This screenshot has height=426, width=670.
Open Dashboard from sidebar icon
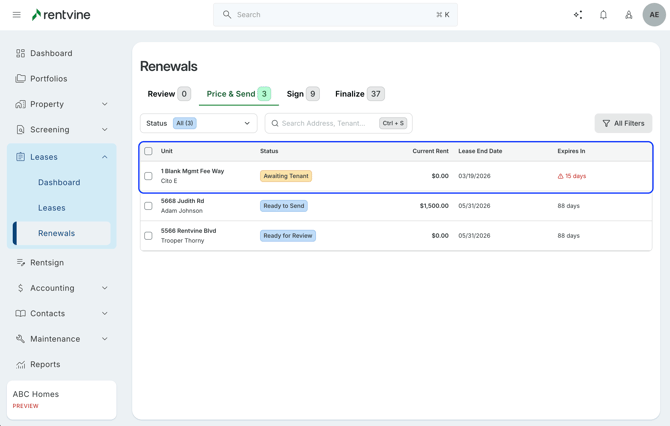click(20, 53)
